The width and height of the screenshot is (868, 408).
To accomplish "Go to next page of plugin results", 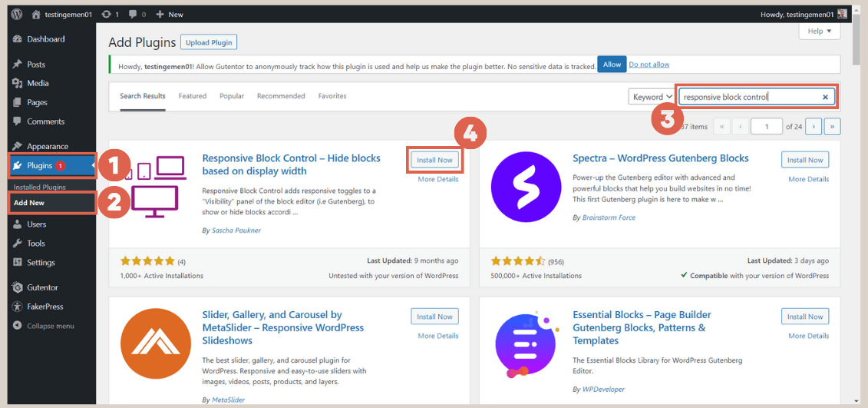I will (814, 126).
